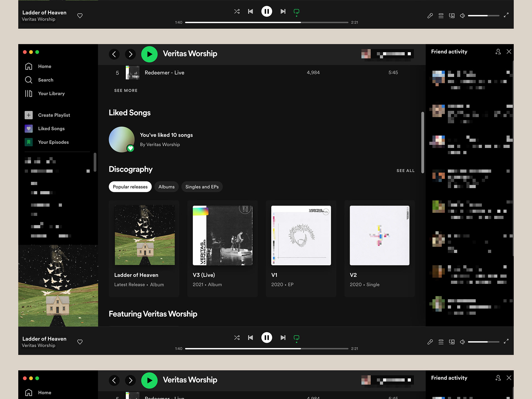Play Veritas Worship via middle window's green button
Screen dimensions: 532x399
[x=149, y=54]
